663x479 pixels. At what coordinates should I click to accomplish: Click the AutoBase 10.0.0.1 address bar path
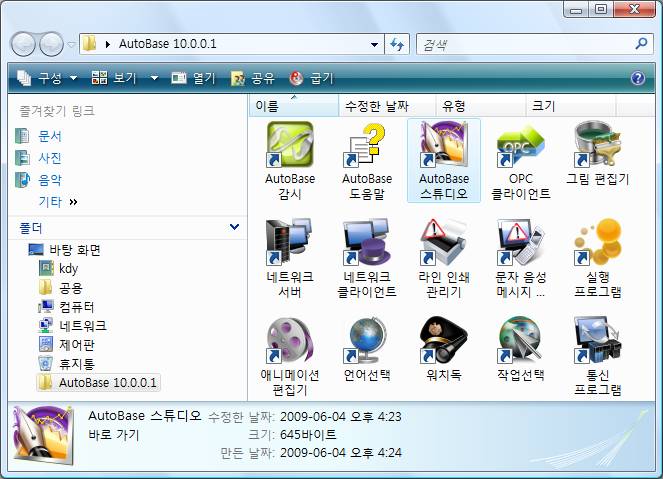point(167,44)
